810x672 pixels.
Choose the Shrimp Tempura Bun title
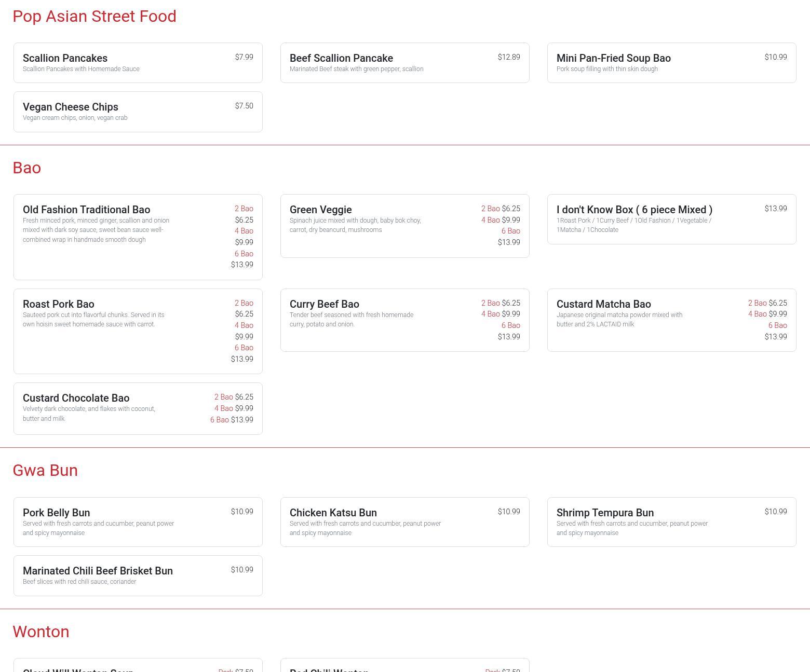(605, 513)
